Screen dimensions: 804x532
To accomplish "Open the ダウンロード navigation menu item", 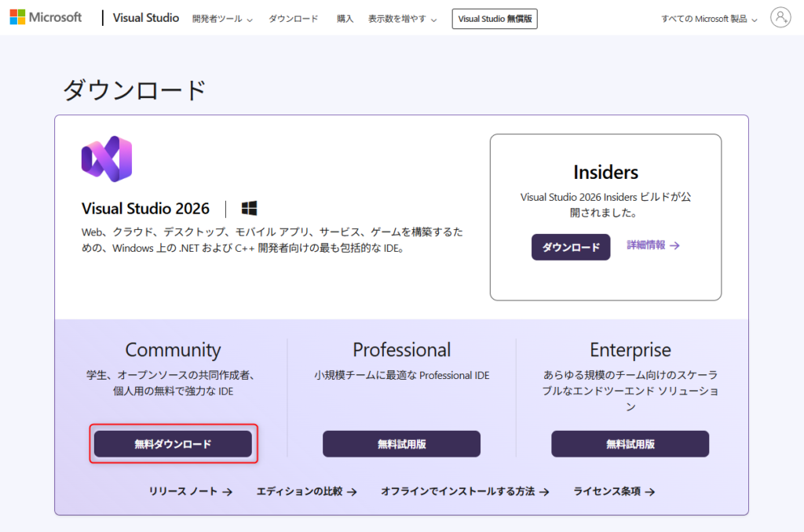I will (293, 18).
